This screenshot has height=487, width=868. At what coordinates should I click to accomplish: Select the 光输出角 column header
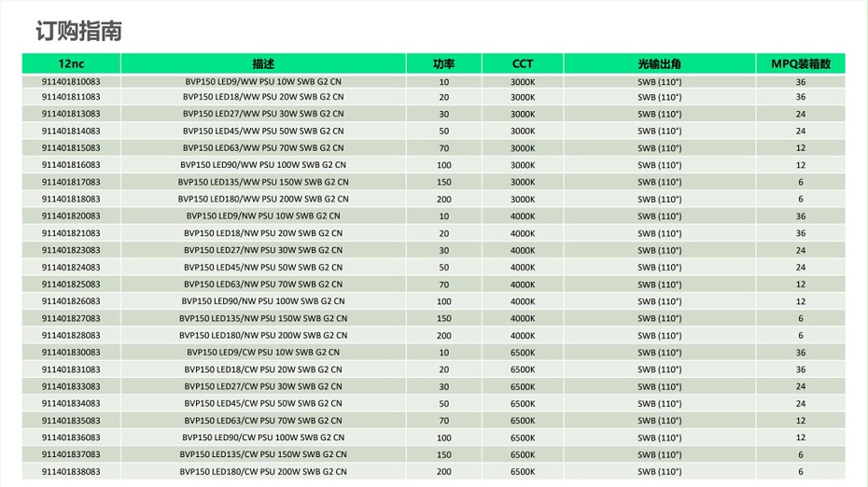coord(659,63)
